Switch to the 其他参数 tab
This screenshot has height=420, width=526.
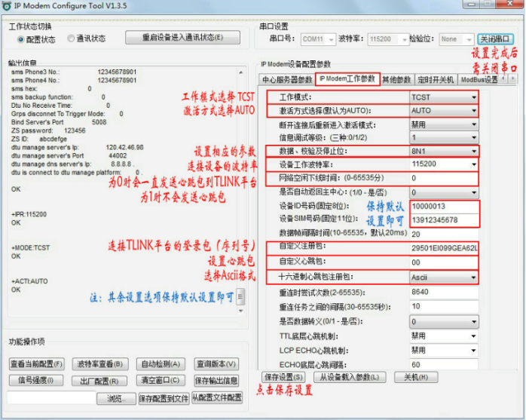point(396,79)
